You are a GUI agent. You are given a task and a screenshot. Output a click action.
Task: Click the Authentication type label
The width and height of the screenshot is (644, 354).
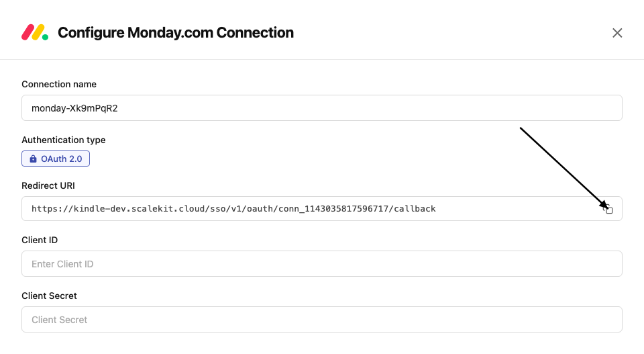pyautogui.click(x=64, y=140)
